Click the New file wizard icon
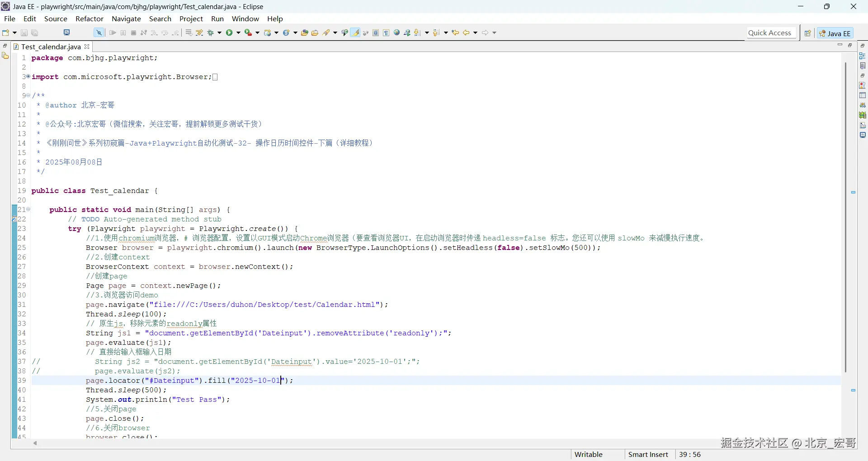The image size is (868, 461). click(6, 33)
